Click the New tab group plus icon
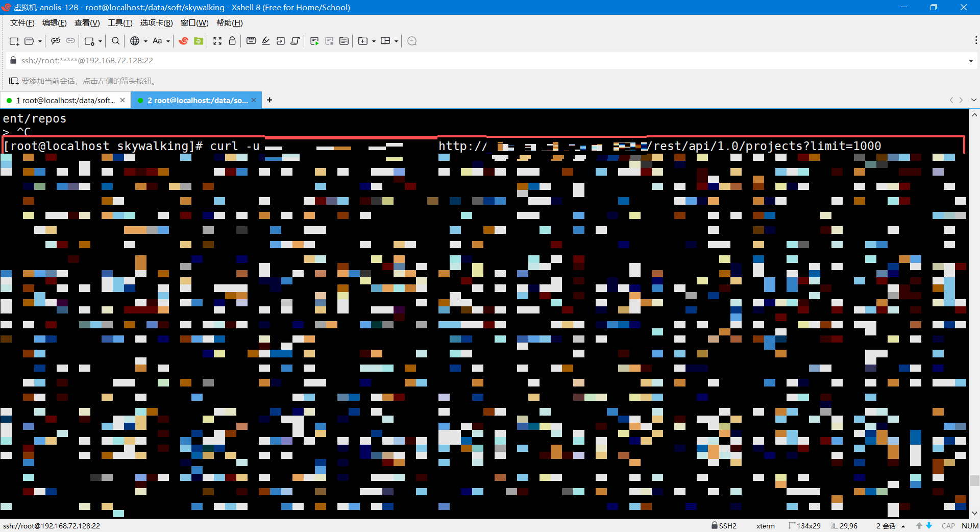 click(x=363, y=41)
